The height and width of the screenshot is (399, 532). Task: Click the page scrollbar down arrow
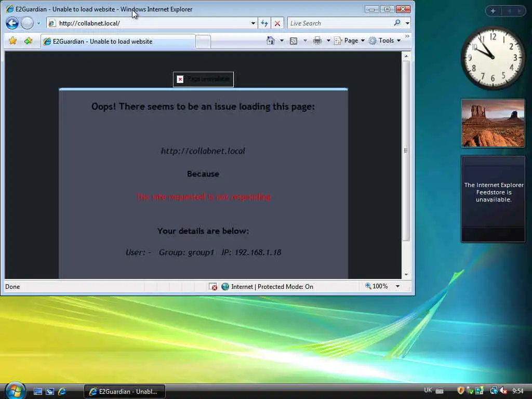pyautogui.click(x=406, y=274)
